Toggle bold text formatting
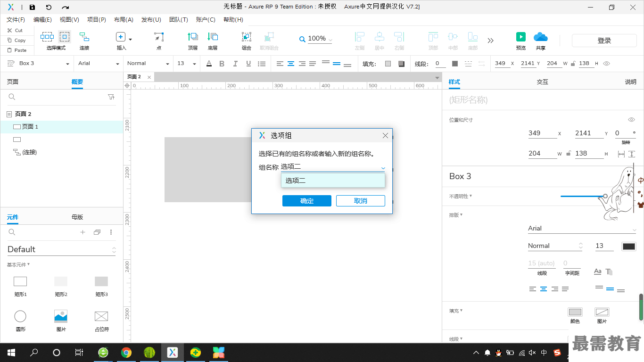 [x=222, y=64]
